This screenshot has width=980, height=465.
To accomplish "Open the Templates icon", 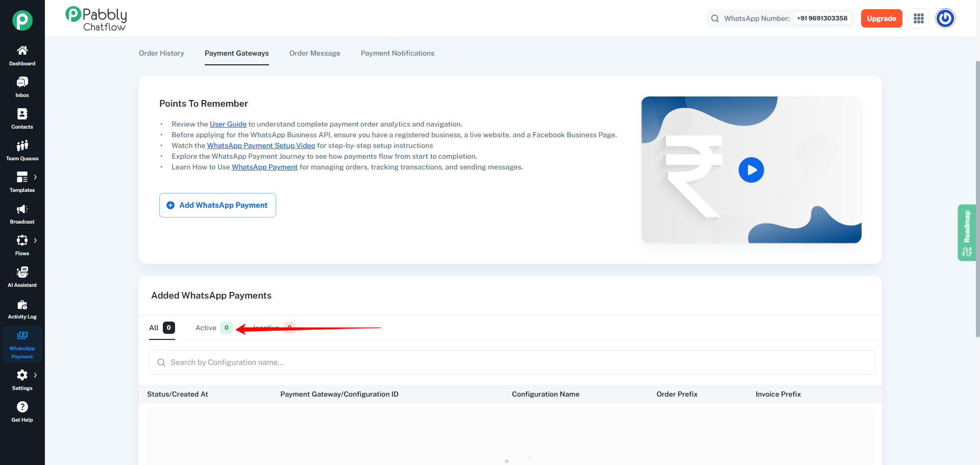I will click(22, 177).
